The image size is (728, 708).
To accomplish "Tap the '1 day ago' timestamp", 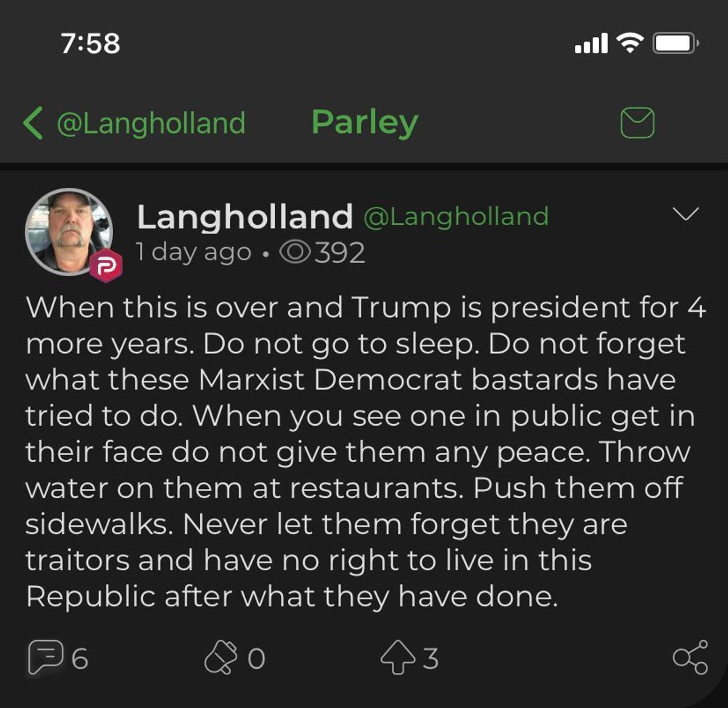I will point(193,252).
